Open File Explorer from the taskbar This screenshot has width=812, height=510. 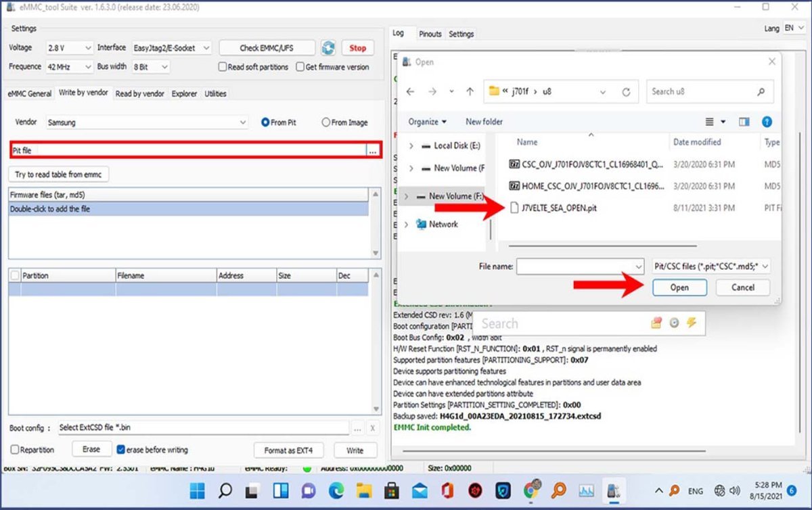point(364,490)
